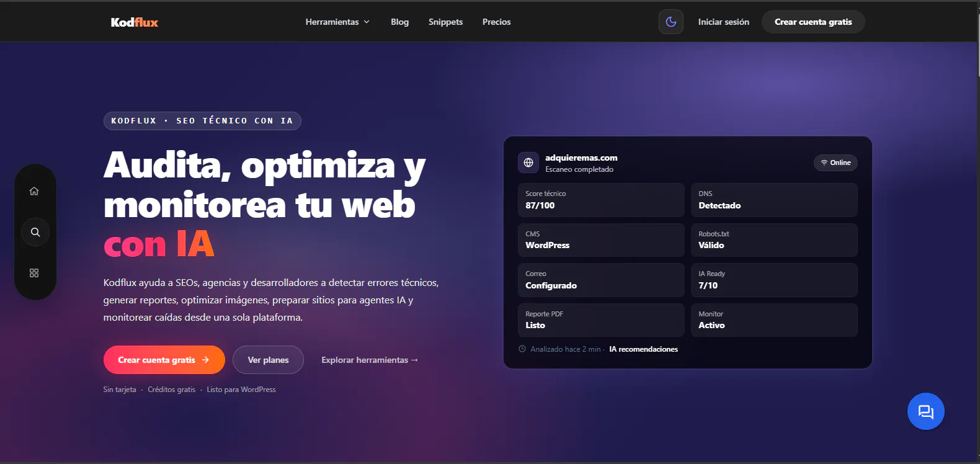980x464 pixels.
Task: Click the Kodflux logo
Action: 135,22
